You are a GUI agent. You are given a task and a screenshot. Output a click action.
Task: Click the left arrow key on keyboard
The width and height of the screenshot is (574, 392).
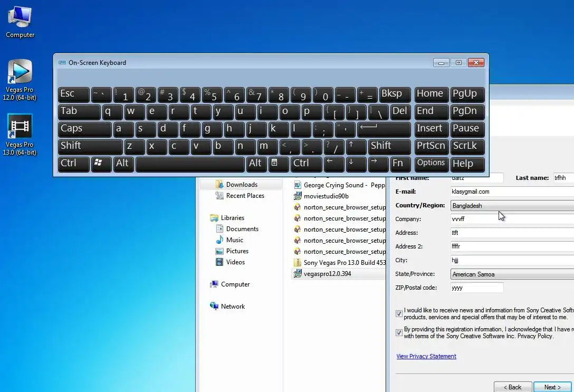334,164
